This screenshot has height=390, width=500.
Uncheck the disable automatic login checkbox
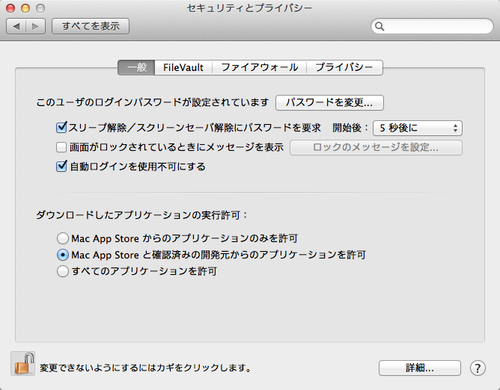click(62, 166)
